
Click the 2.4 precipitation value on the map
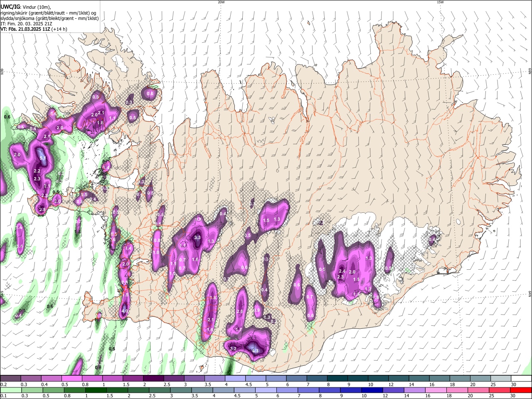tap(342, 271)
